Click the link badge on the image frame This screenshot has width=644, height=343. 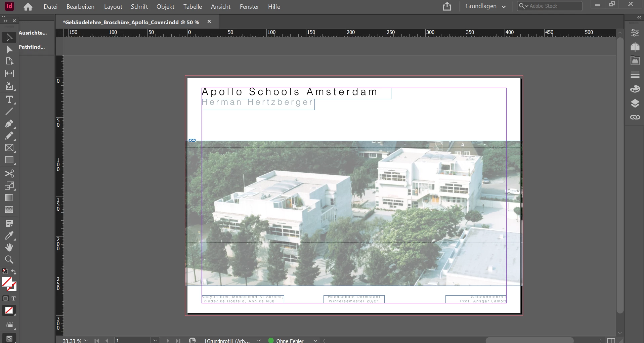[192, 140]
